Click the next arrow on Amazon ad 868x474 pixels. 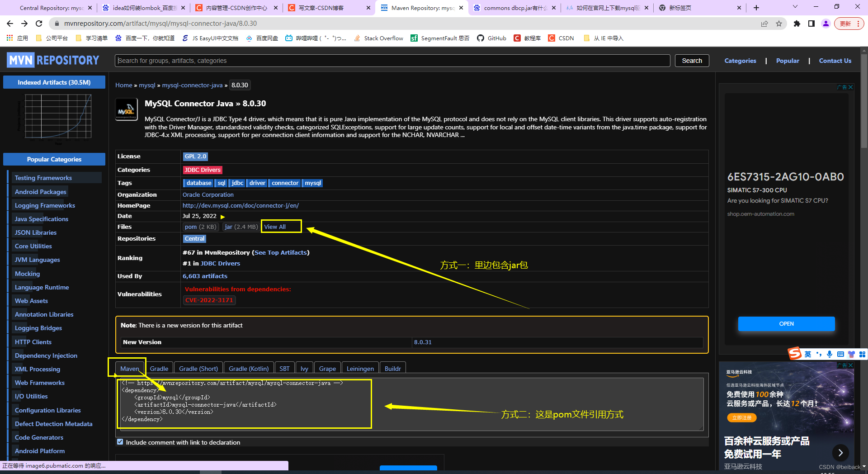[840, 452]
